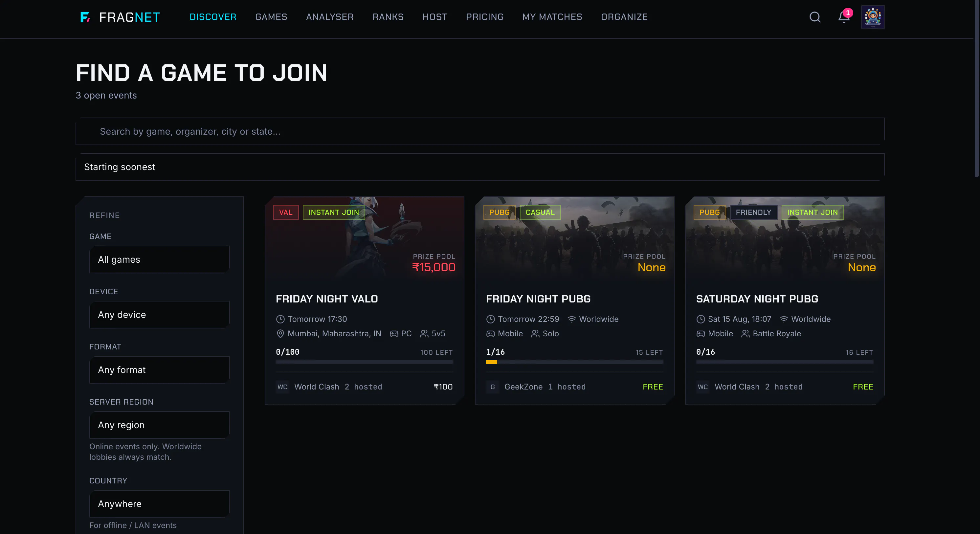Click the wifi icon on Saturday Night PUBG
Screen dimensions: 980x534
(784, 320)
